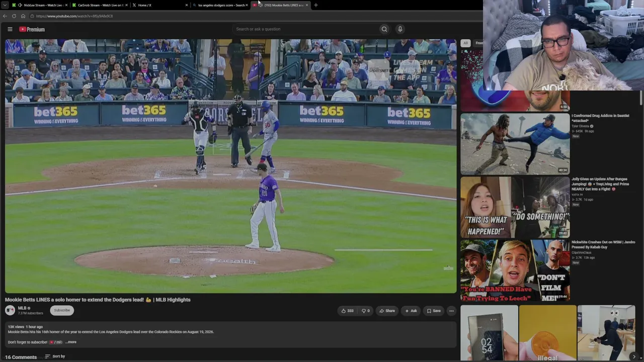Open 'Jolly Gives an Update' video thumbnail

(x=515, y=207)
